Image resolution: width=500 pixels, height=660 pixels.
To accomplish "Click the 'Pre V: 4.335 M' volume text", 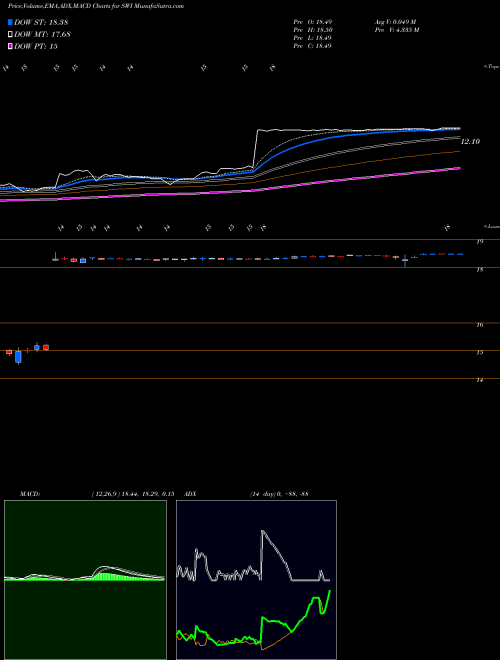I will point(396,30).
